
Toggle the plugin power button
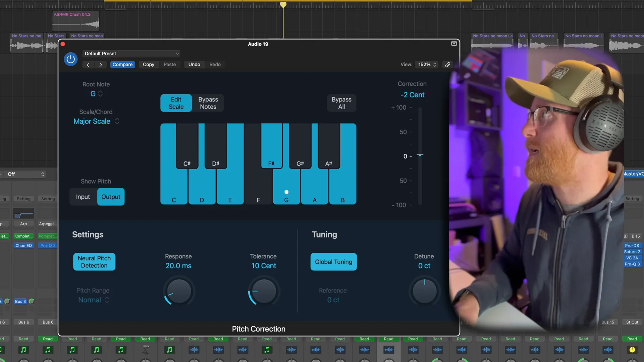tap(70, 59)
